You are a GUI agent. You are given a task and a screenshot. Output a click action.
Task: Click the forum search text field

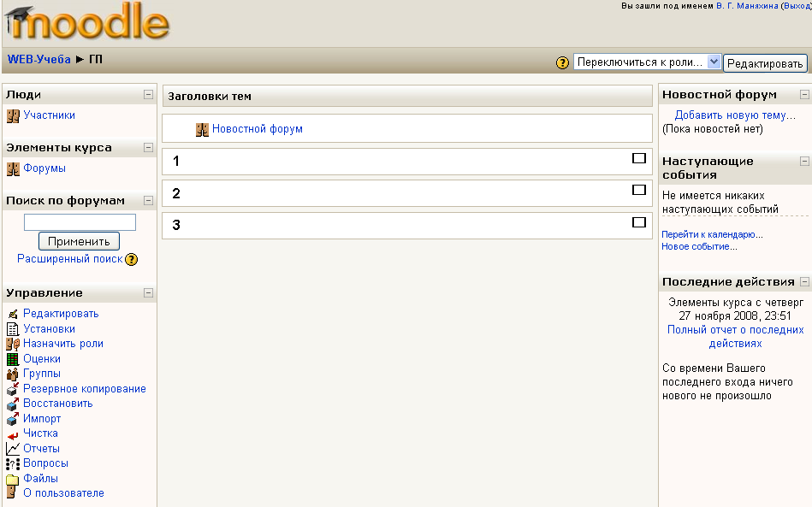(80, 222)
